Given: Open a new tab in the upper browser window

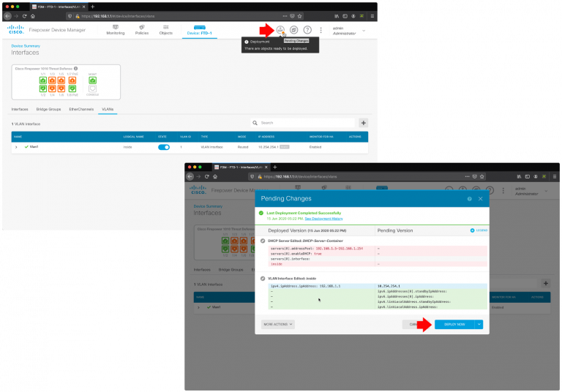Looking at the screenshot, I should [x=92, y=7].
